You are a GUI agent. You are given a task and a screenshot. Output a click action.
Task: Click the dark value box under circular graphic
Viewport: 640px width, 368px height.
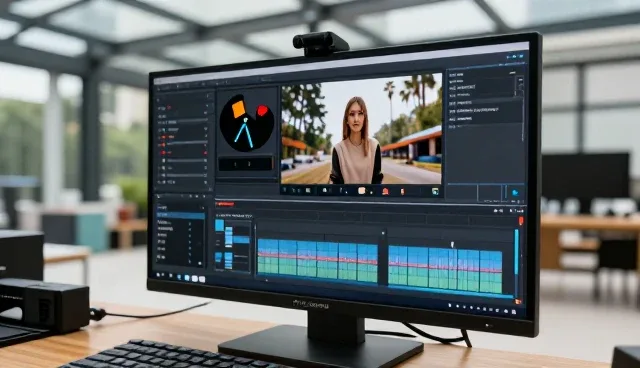click(246, 164)
